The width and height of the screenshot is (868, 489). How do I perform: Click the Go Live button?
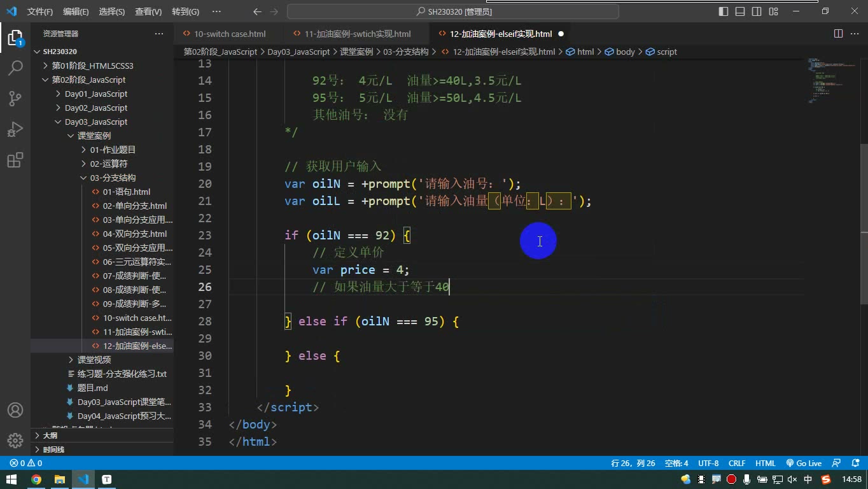coord(804,464)
